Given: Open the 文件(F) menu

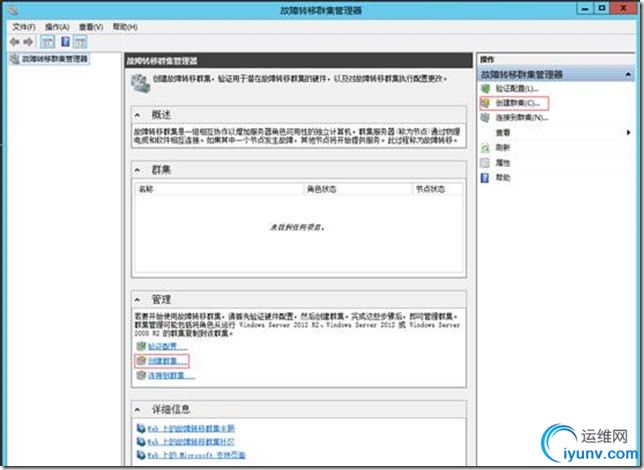Looking at the screenshot, I should (24, 27).
